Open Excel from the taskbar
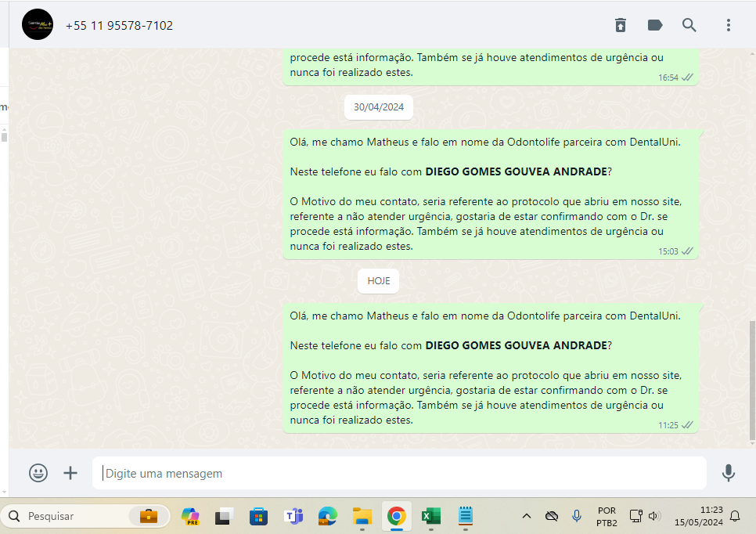The width and height of the screenshot is (756, 534). (431, 516)
